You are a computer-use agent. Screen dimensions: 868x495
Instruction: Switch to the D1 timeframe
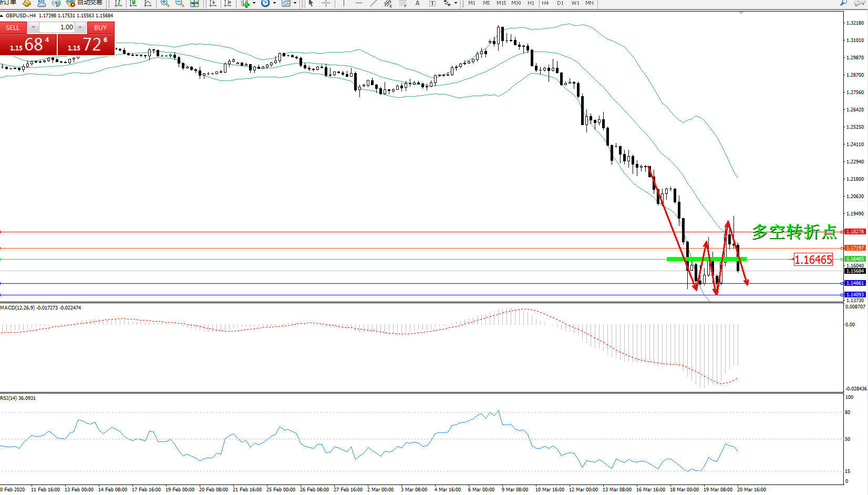click(560, 3)
